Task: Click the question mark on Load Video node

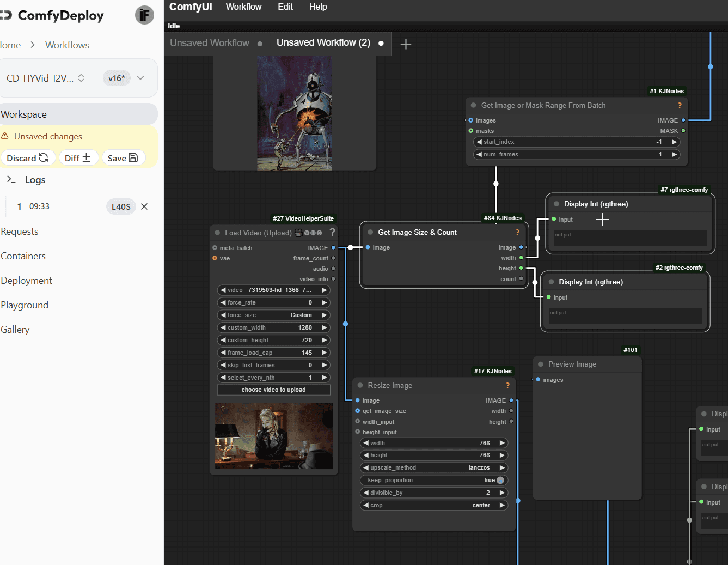Action: click(x=332, y=232)
